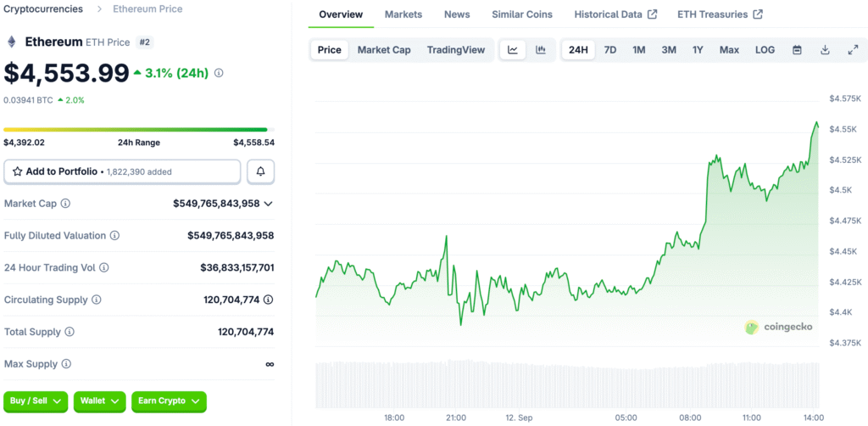This screenshot has width=868, height=426.
Task: Open the Buy / Sell dropdown
Action: pos(36,401)
